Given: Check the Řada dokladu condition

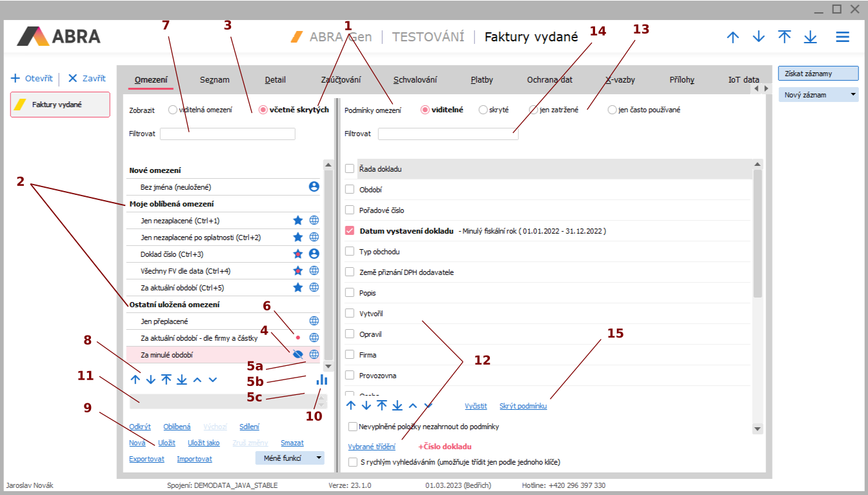Looking at the screenshot, I should tap(350, 168).
